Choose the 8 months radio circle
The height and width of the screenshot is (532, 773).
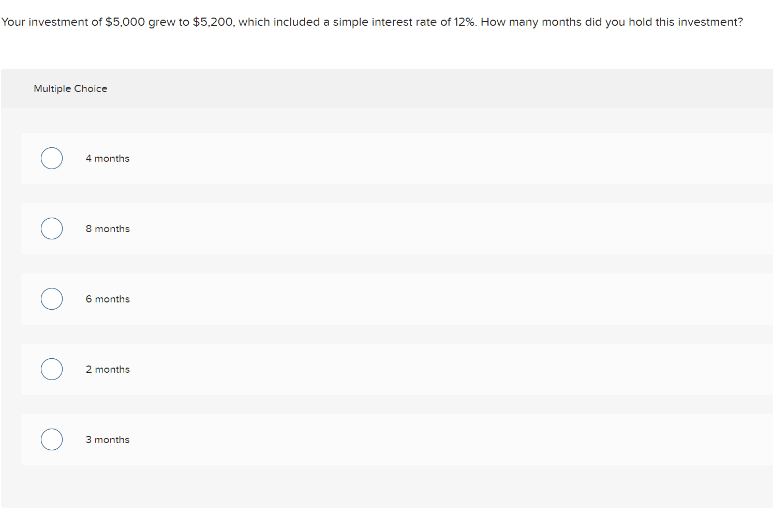pyautogui.click(x=52, y=229)
